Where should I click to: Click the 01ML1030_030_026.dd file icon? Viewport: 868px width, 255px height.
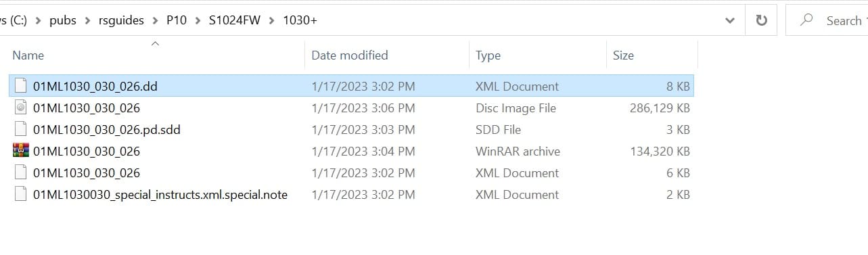21,86
